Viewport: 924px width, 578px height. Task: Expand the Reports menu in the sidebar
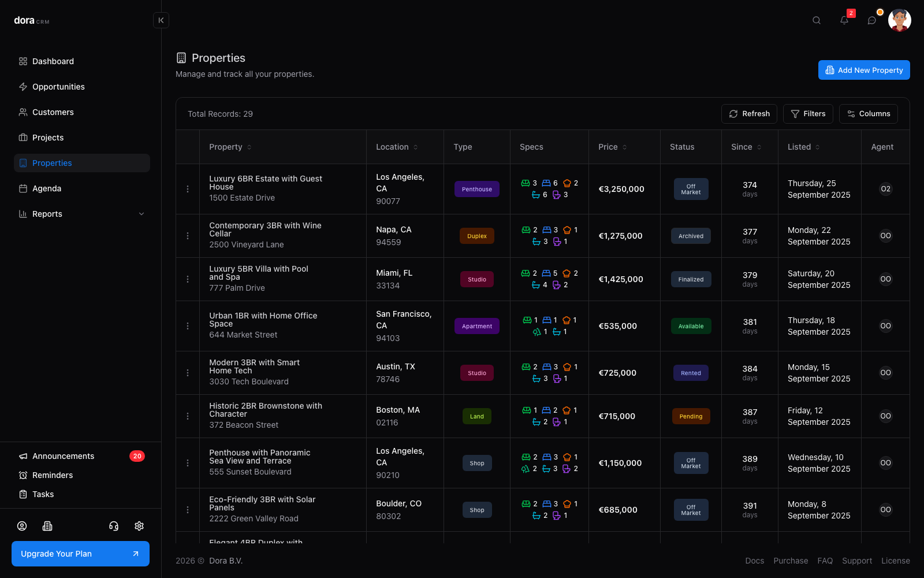(x=82, y=214)
